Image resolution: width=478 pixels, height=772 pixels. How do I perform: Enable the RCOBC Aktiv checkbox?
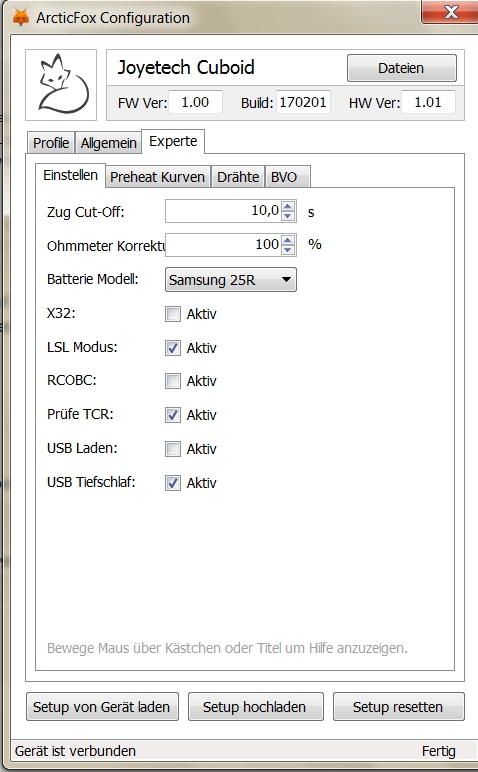click(173, 381)
